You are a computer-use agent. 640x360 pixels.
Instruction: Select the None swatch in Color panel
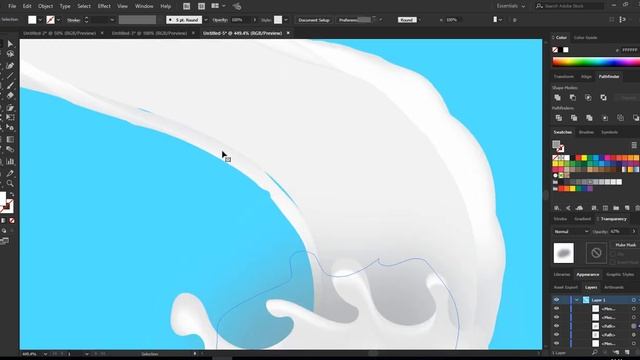(x=555, y=50)
